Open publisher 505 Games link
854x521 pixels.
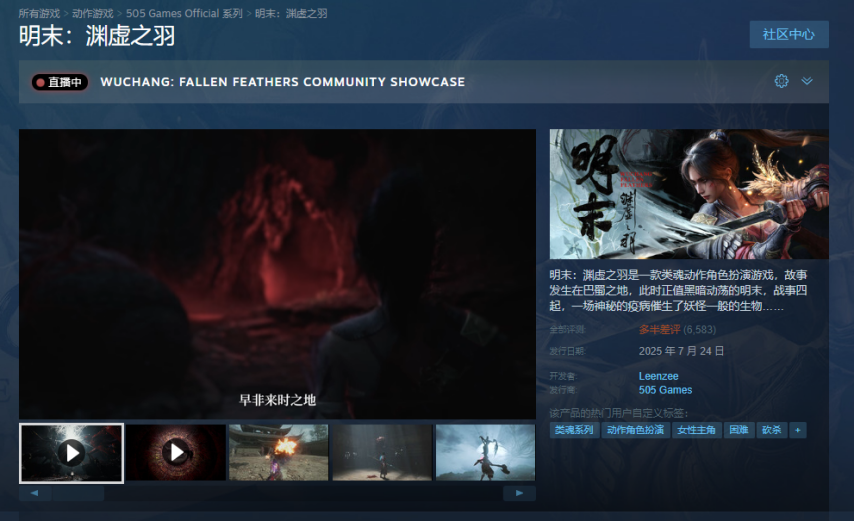point(665,390)
